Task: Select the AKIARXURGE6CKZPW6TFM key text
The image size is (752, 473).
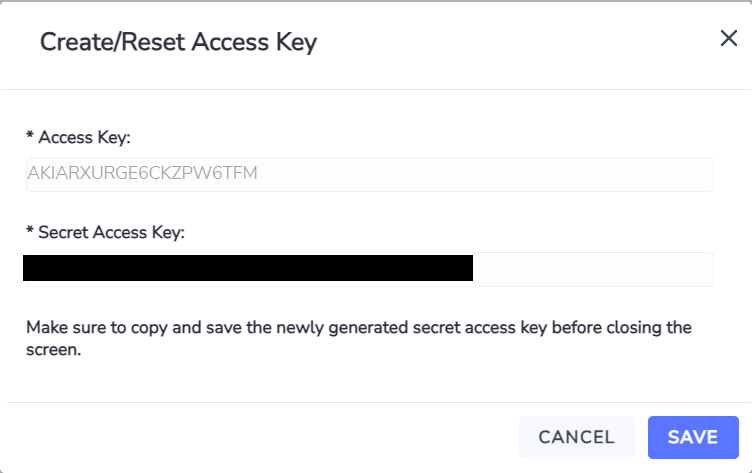Action: click(x=142, y=173)
